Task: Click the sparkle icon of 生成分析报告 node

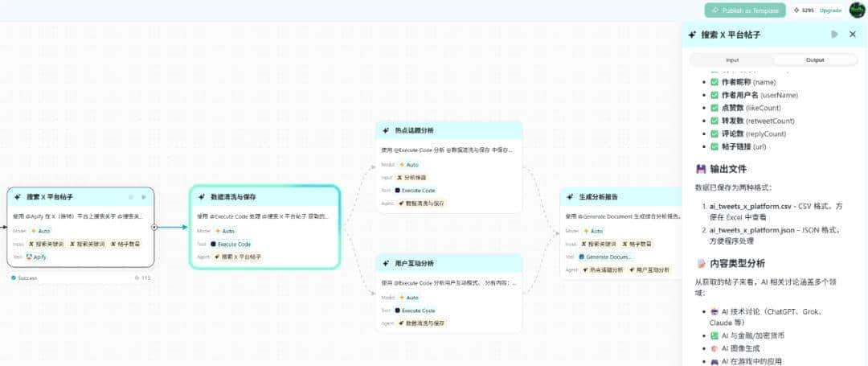Action: click(570, 197)
